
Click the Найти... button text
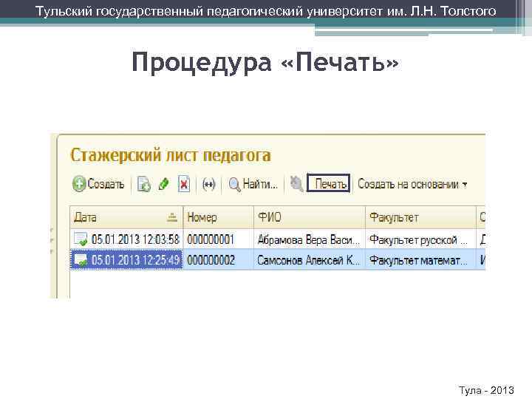260,184
